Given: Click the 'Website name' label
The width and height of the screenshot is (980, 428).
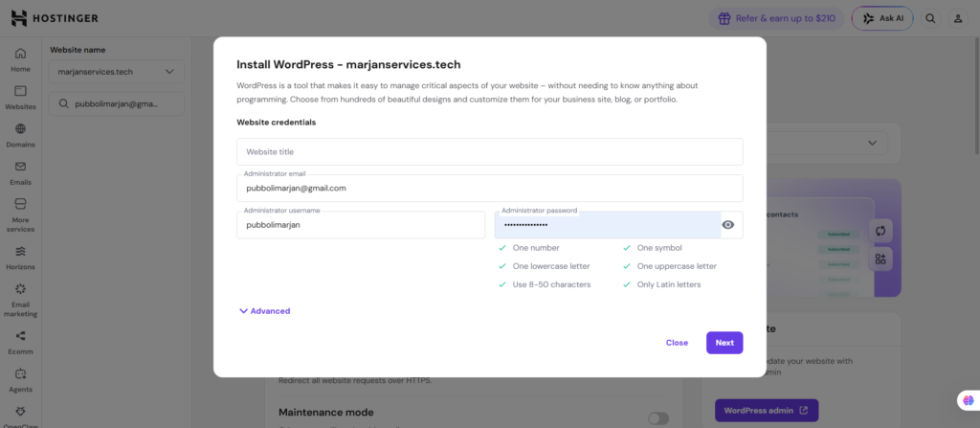Looking at the screenshot, I should pos(78,50).
